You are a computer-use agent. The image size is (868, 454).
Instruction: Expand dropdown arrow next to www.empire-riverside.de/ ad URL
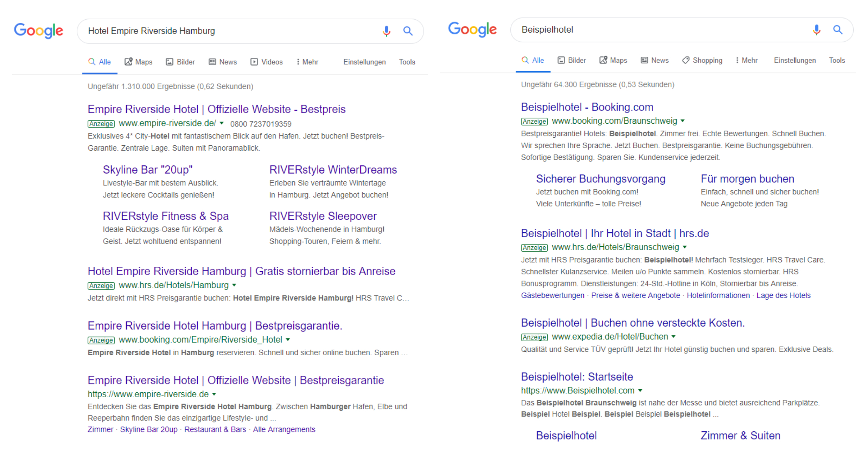pos(222,123)
